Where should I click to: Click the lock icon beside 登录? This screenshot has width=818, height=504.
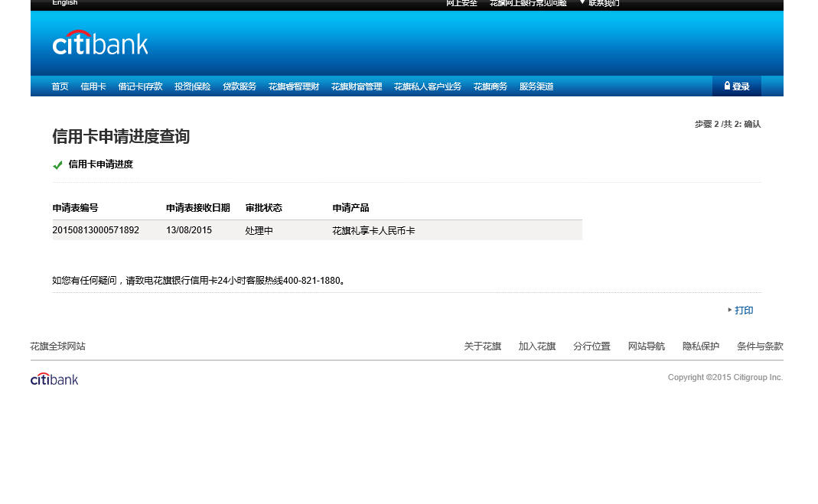pos(727,86)
